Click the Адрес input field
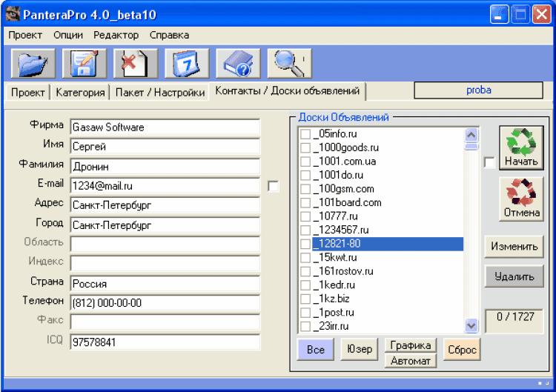The height and width of the screenshot is (392, 556). coord(165,205)
